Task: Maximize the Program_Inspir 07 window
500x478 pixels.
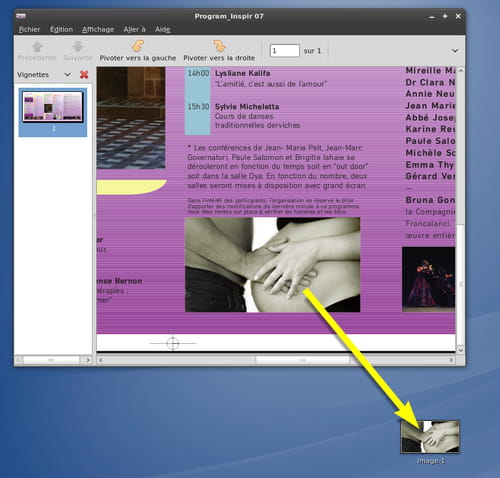Action: click(x=445, y=16)
